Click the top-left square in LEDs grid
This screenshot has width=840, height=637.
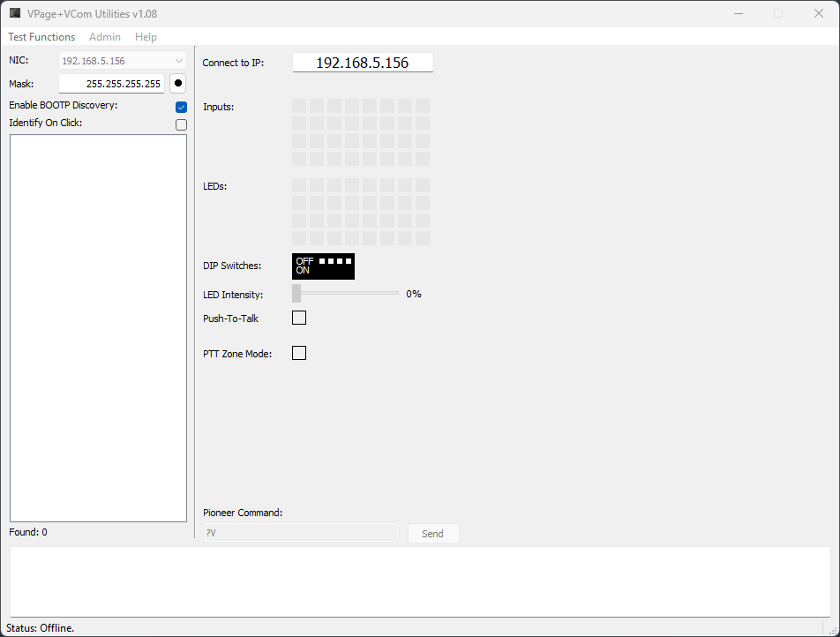pos(299,185)
